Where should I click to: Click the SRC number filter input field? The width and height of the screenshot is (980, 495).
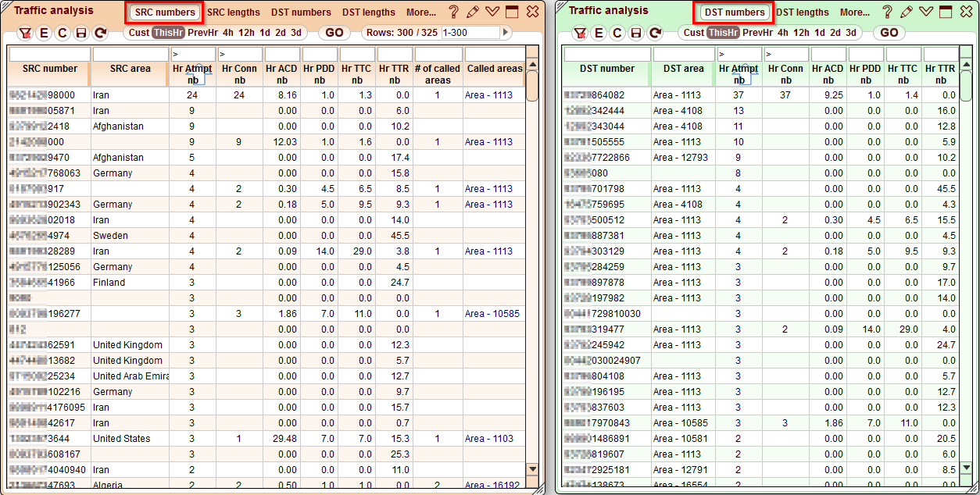pyautogui.click(x=48, y=53)
